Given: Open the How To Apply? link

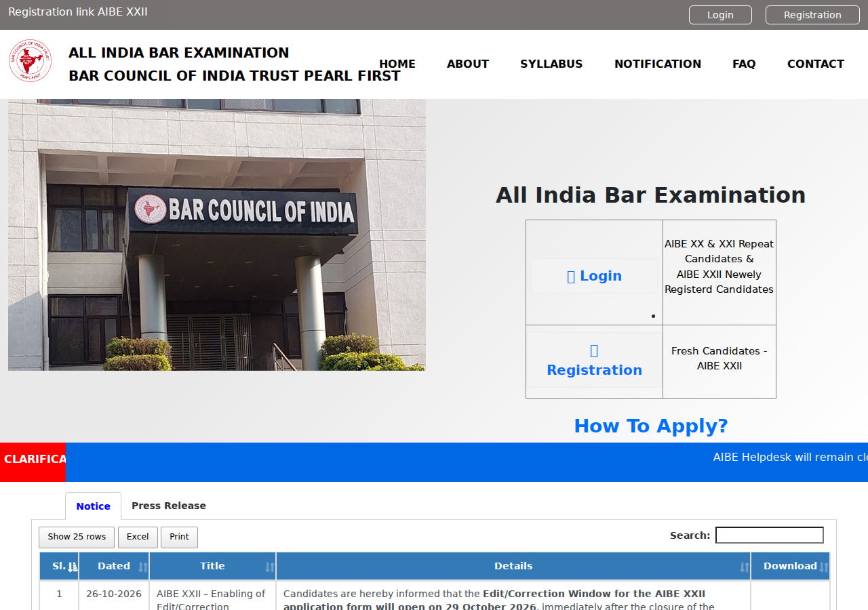Looking at the screenshot, I should (x=651, y=426).
